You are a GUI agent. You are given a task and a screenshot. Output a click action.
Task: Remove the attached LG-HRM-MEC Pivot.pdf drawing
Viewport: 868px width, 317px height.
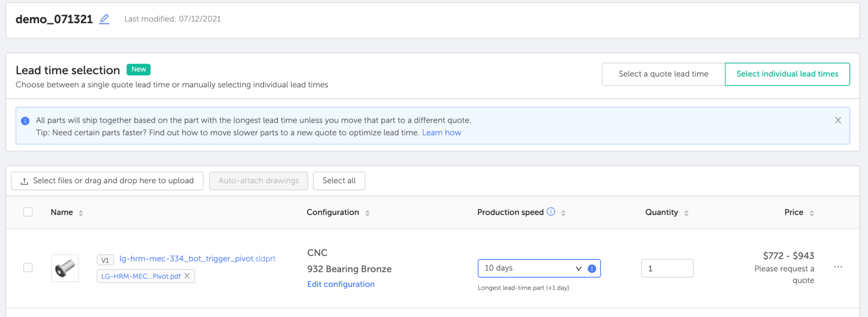click(187, 276)
